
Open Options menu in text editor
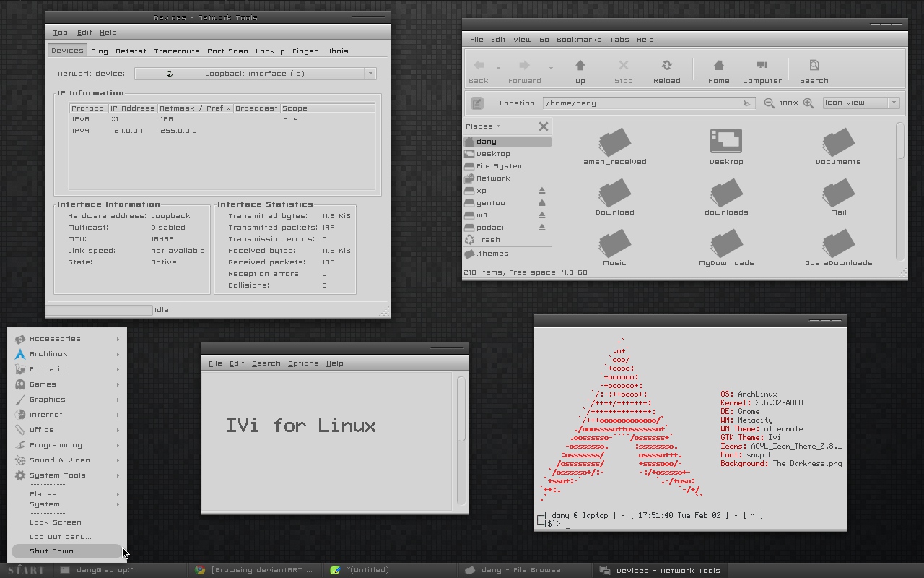coord(303,363)
